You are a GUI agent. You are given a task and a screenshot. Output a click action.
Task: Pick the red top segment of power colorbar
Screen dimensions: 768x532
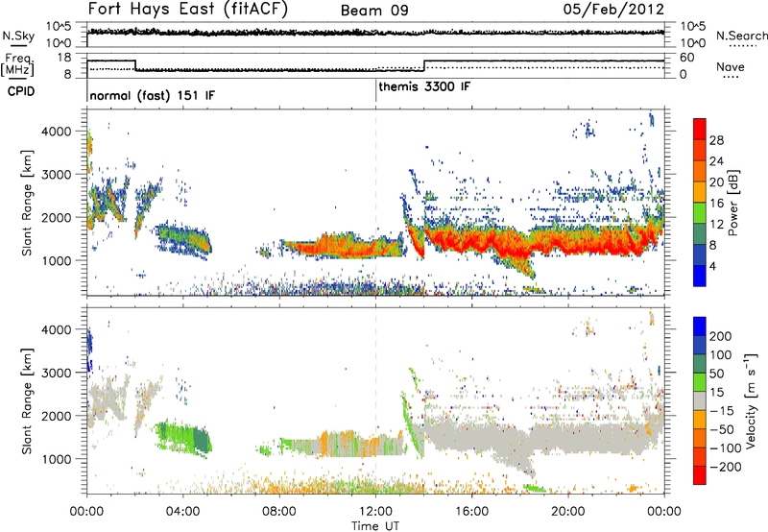point(700,129)
